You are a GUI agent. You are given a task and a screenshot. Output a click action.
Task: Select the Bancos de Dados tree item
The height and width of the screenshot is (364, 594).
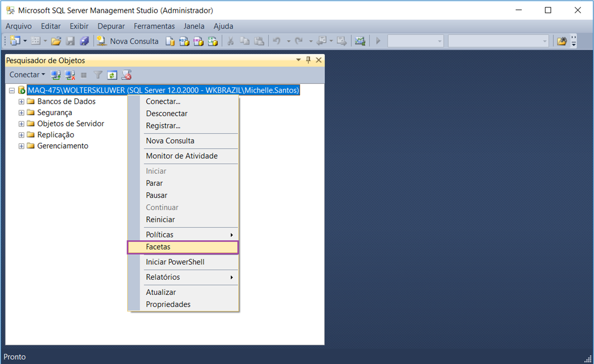66,101
